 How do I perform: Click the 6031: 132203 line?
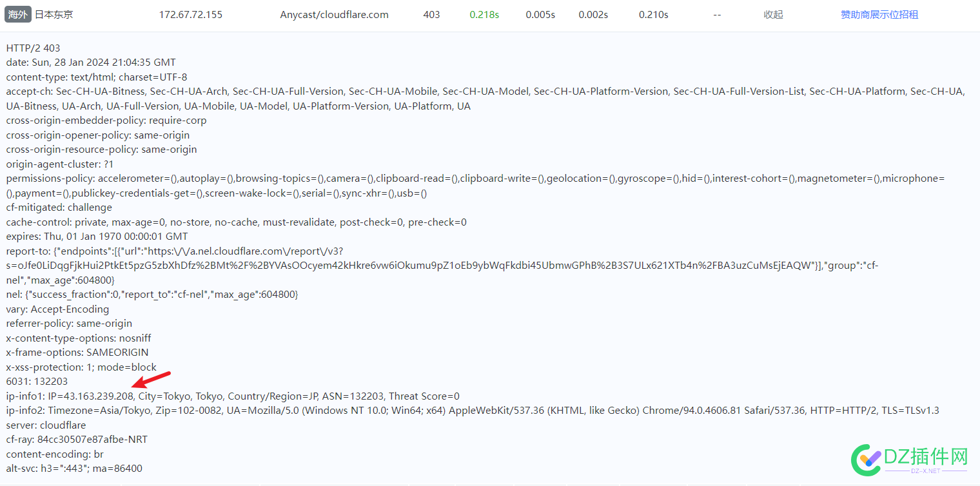(x=37, y=382)
